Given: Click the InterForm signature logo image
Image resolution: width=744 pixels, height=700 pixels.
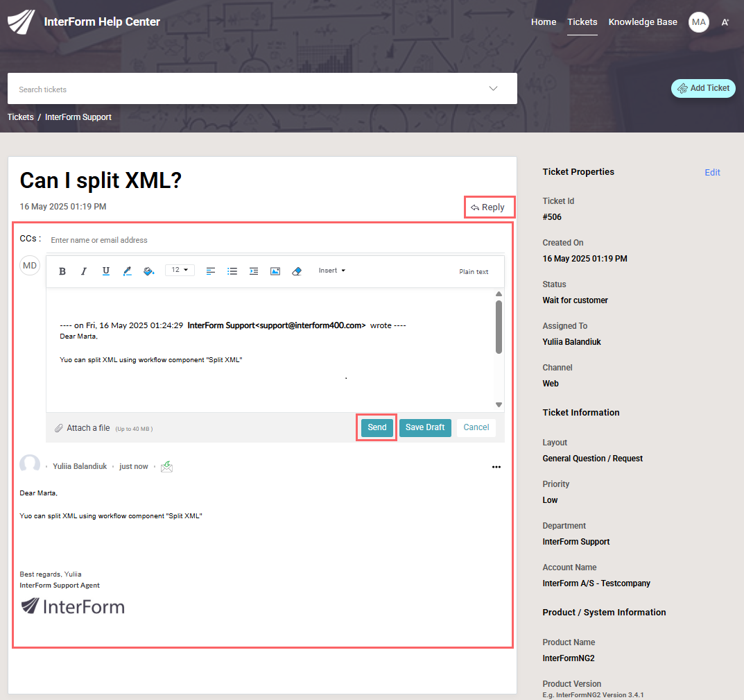Looking at the screenshot, I should click(73, 606).
